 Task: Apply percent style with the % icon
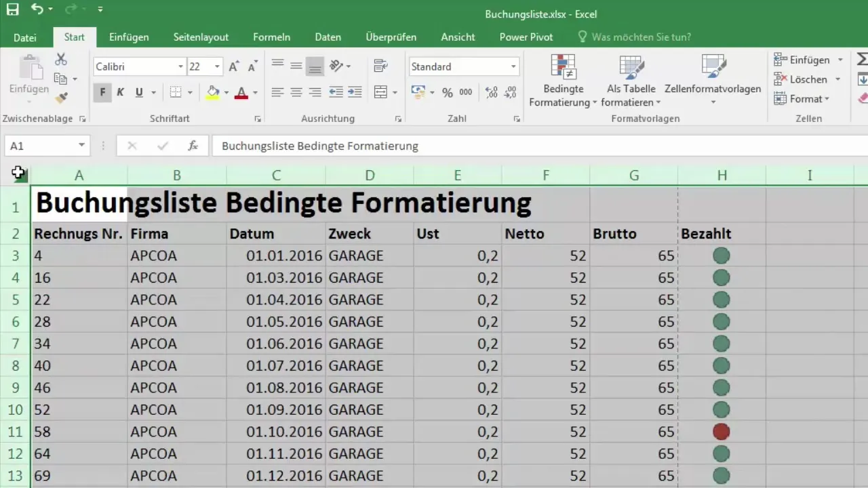(448, 93)
